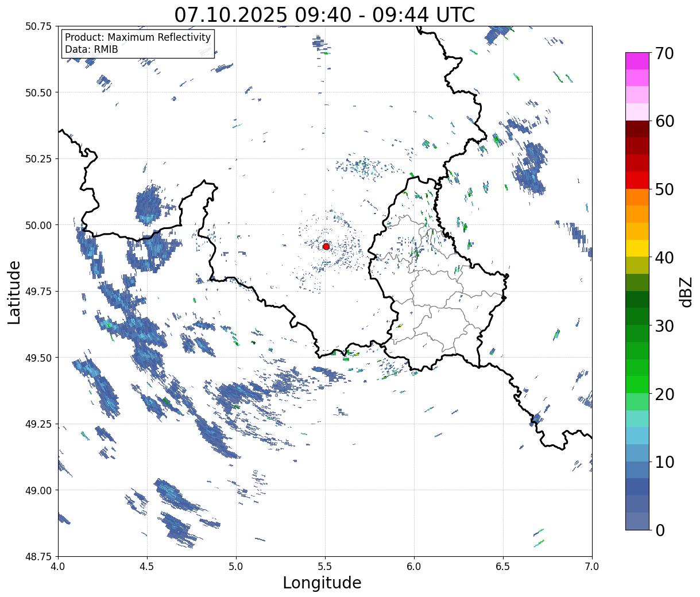This screenshot has width=700, height=597.
Task: Click the colorbar tick label 10
Action: 665,462
